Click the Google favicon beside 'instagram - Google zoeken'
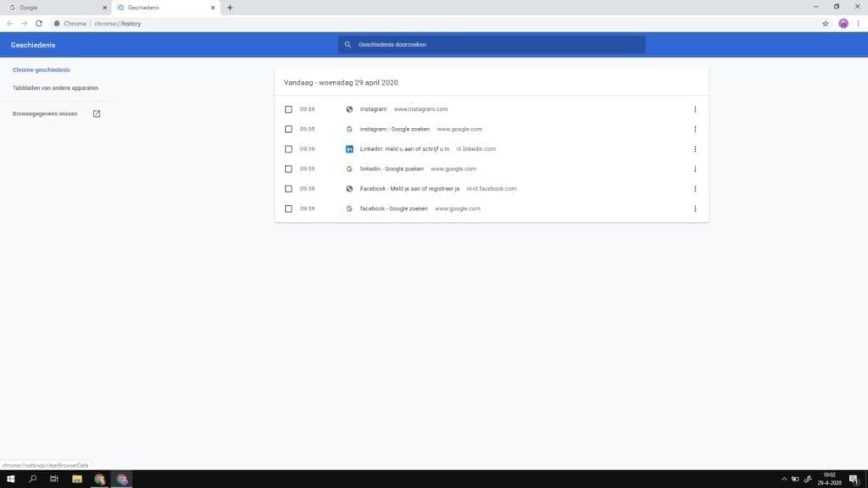 click(x=349, y=130)
